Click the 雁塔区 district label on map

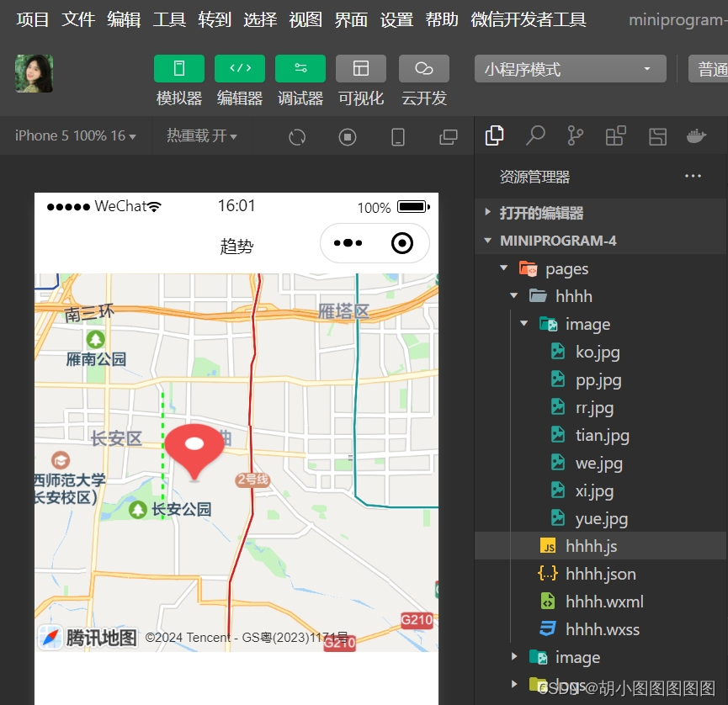(343, 311)
